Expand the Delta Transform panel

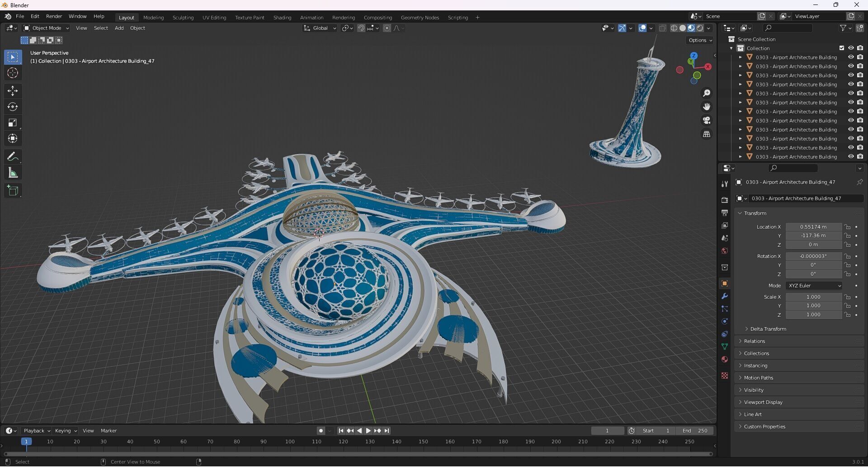click(768, 329)
